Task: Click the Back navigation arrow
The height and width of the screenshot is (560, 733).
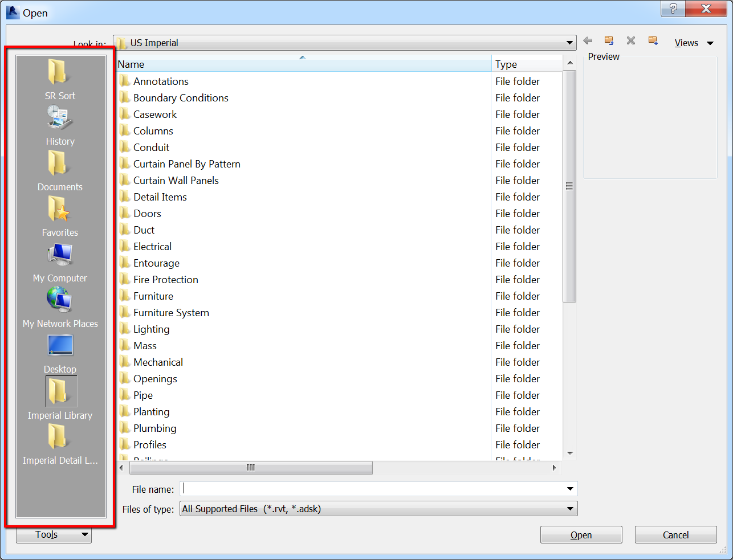Action: click(x=588, y=40)
